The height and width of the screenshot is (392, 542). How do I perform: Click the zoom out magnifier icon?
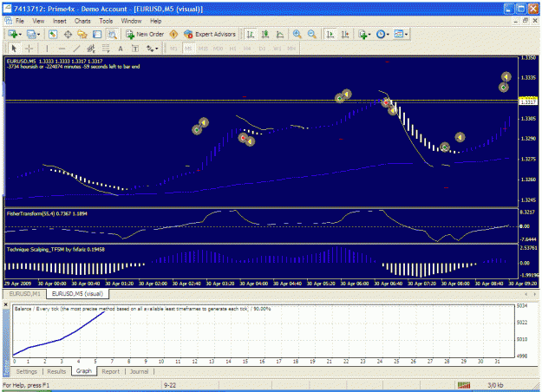click(312, 34)
